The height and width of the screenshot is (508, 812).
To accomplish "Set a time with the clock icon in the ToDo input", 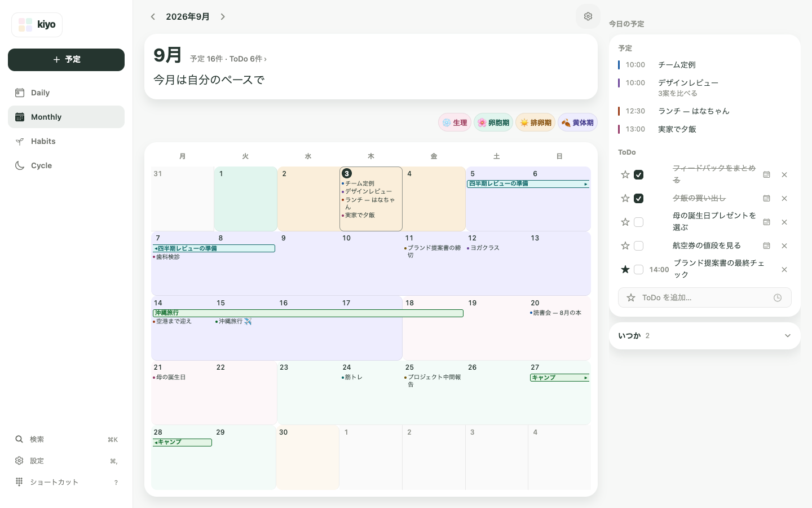I will point(778,297).
